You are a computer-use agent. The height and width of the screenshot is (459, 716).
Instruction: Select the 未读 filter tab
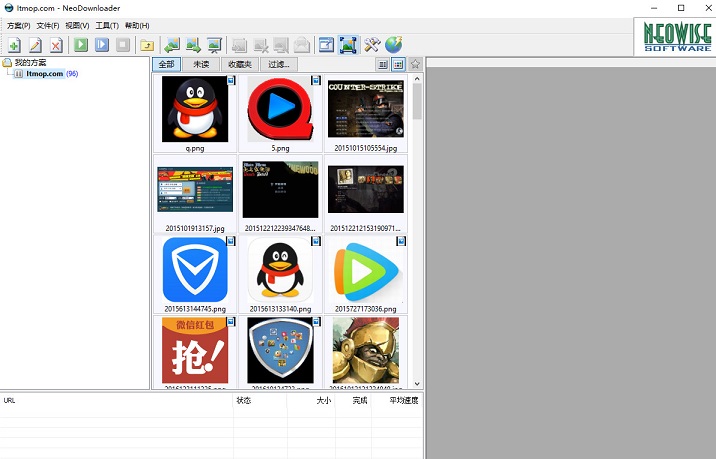201,64
